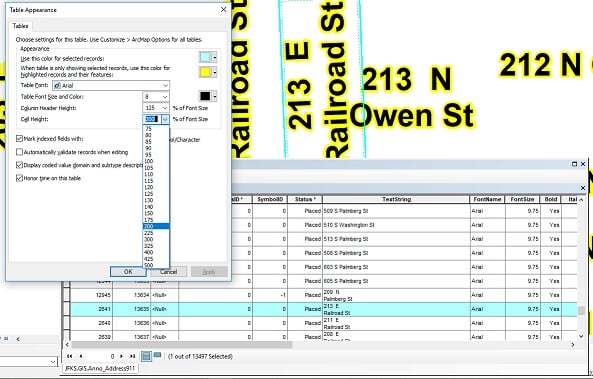This screenshot has width=593, height=379.
Task: Toggle Mark indexed fields with checkbox
Action: [19, 139]
